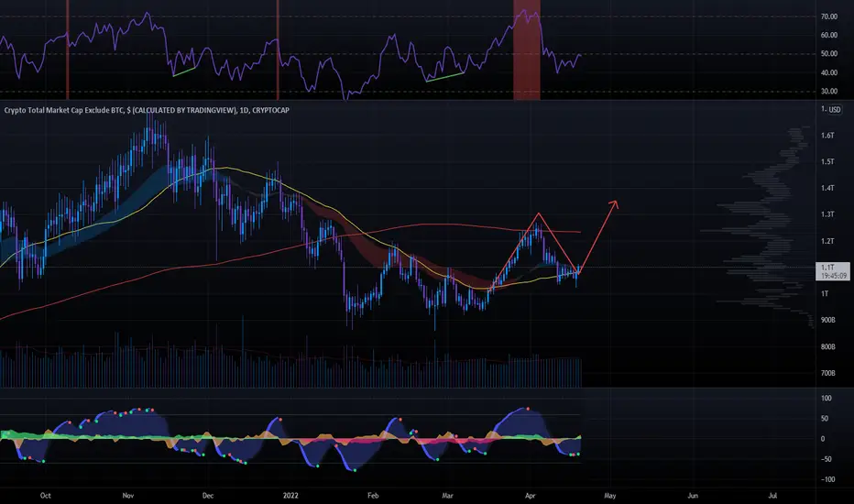
Task: Open the USD currency selector on price axis
Action: 835,110
